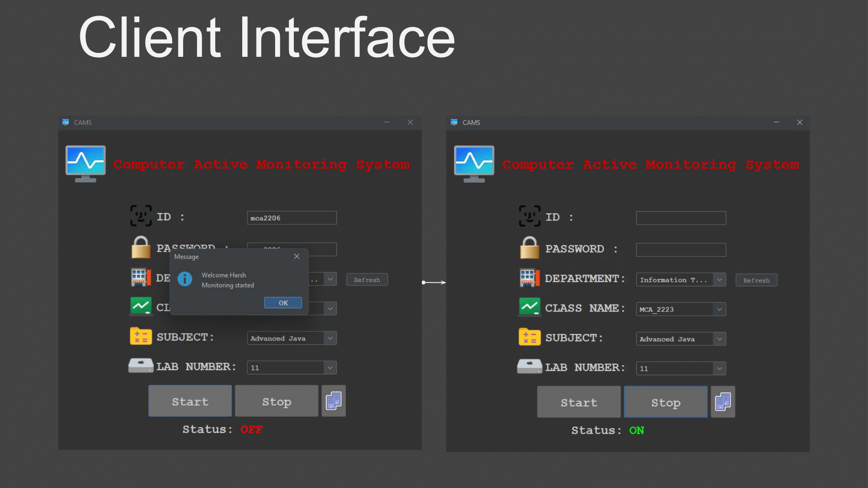Expand Lab Number dropdown in right window
The image size is (868, 488).
click(720, 368)
